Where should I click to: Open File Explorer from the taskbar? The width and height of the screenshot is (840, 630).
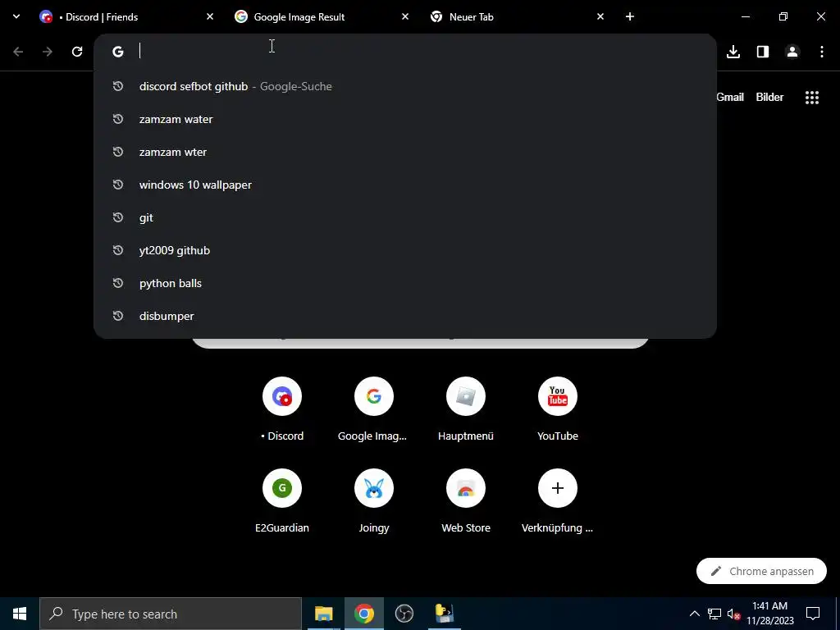(323, 614)
